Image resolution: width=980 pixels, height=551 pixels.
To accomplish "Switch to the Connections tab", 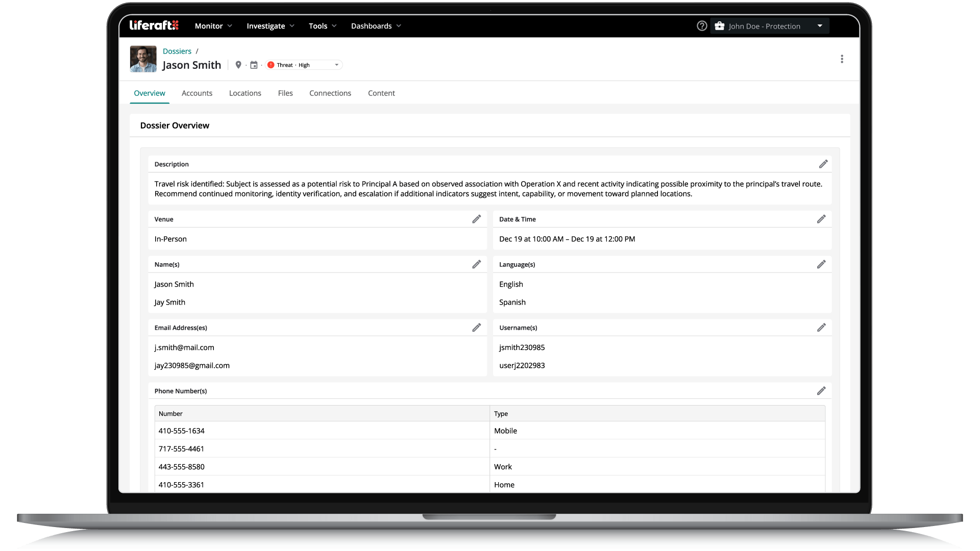I will coord(330,93).
